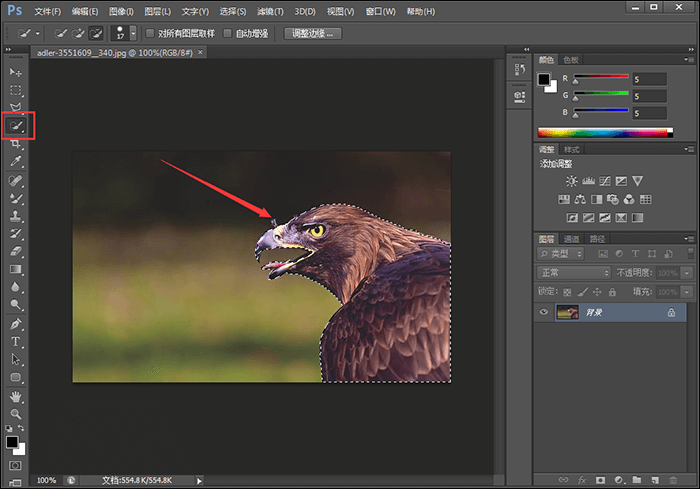Enable 对所有图层取样 checkbox
This screenshot has height=489, width=700.
pyautogui.click(x=150, y=33)
